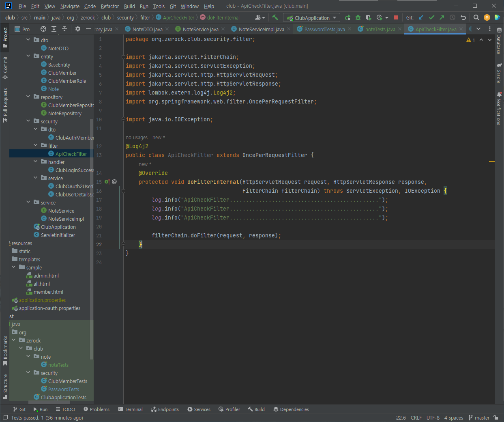
Task: Open the Code With Me user icon
Action: (x=260, y=17)
